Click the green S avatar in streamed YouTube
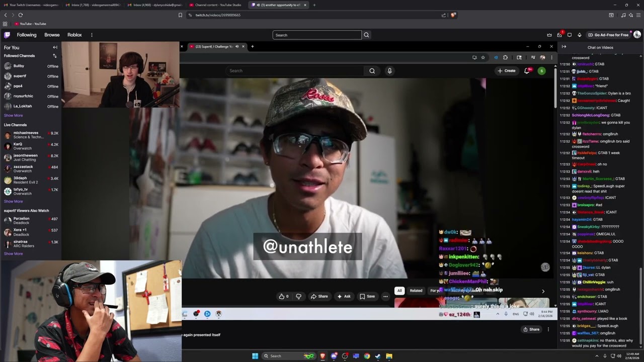 (x=541, y=71)
